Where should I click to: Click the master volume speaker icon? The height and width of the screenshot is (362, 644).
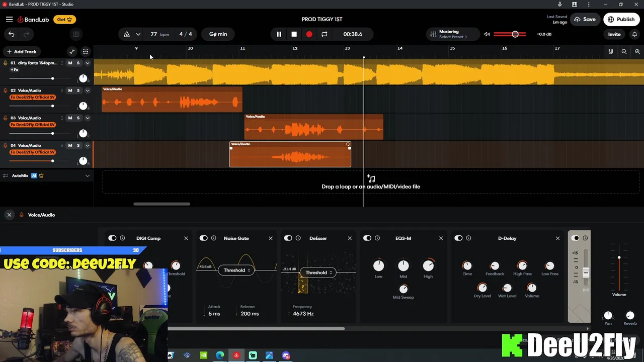(487, 34)
